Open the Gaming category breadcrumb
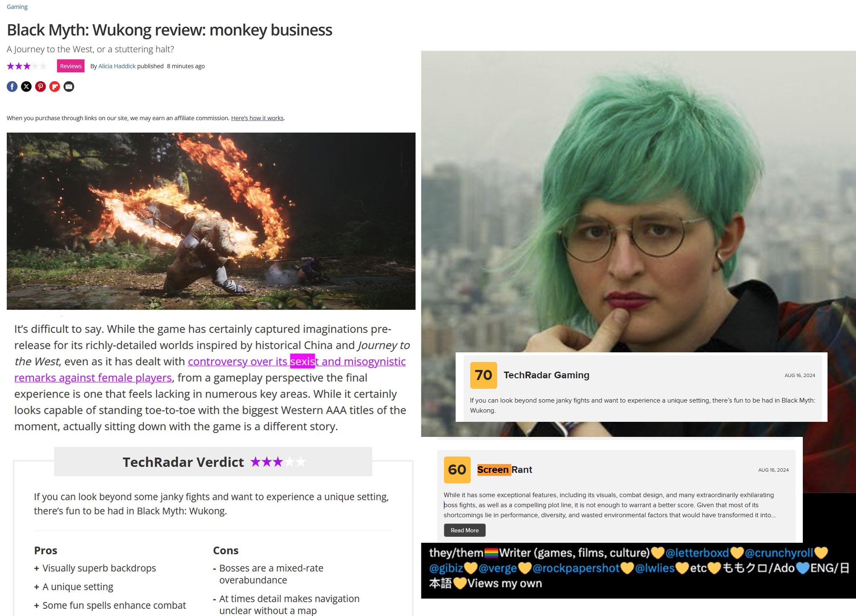The height and width of the screenshot is (616, 856). (x=17, y=7)
